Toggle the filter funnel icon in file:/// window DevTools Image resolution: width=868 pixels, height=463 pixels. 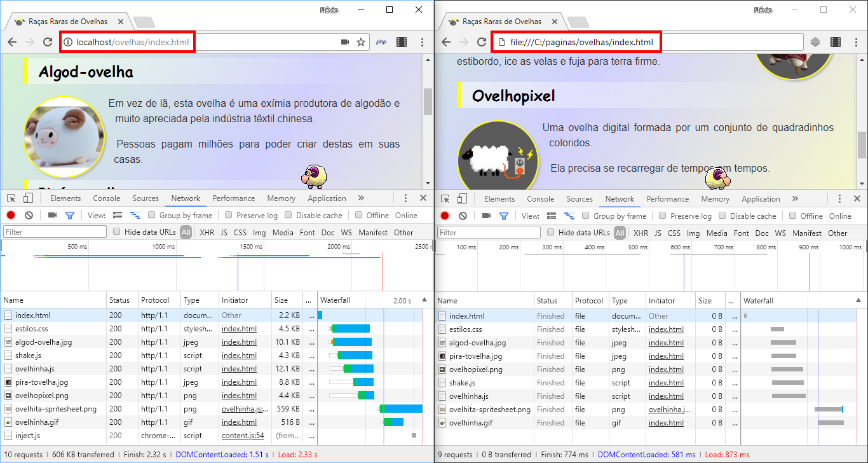pyautogui.click(x=504, y=216)
